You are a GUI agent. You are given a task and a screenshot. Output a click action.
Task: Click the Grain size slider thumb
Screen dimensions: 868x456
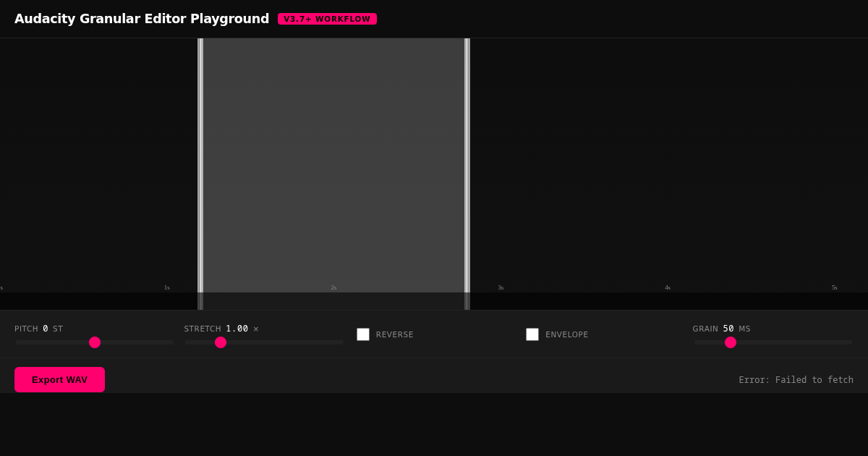(731, 342)
